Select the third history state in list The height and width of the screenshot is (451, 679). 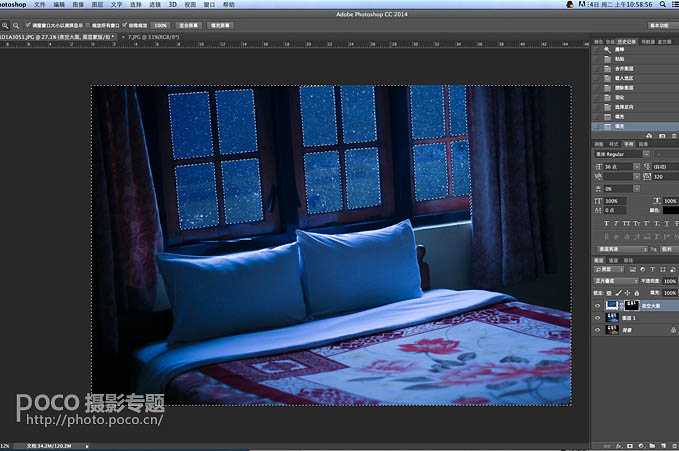(635, 68)
